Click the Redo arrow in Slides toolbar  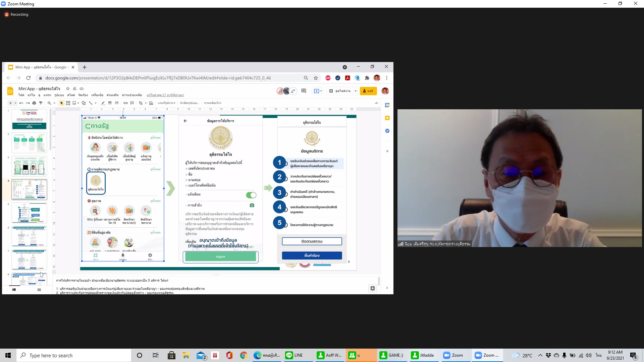[28, 103]
